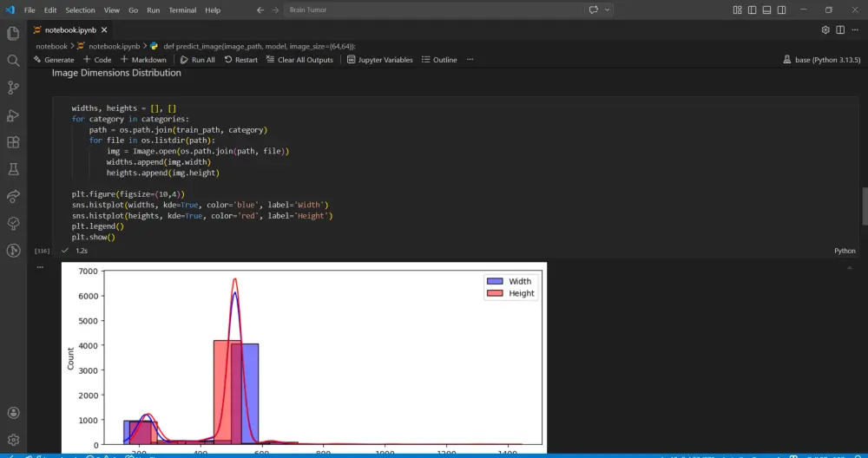Viewport: 868px width, 458px height.
Task: Click the vertical scrollbar thumb of the notebook
Action: [865, 206]
